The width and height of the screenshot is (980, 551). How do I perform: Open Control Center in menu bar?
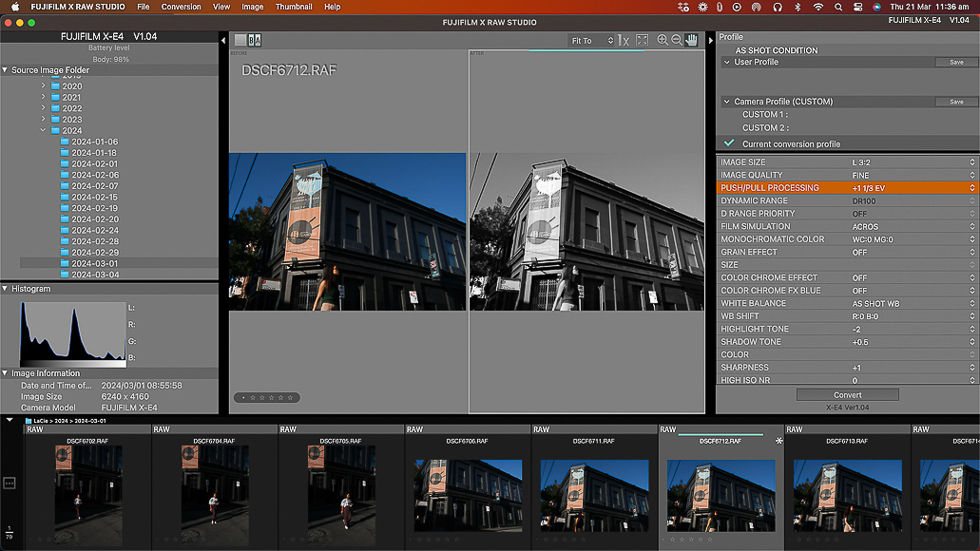tap(857, 7)
